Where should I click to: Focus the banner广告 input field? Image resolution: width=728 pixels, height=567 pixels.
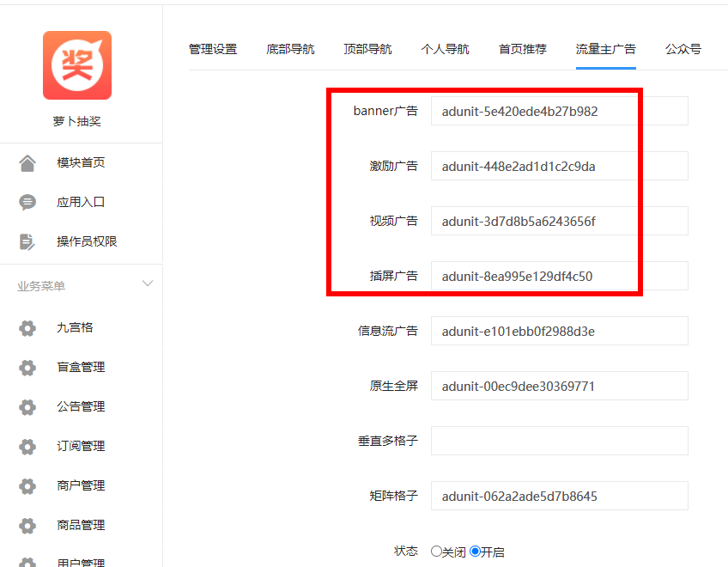tap(560, 111)
